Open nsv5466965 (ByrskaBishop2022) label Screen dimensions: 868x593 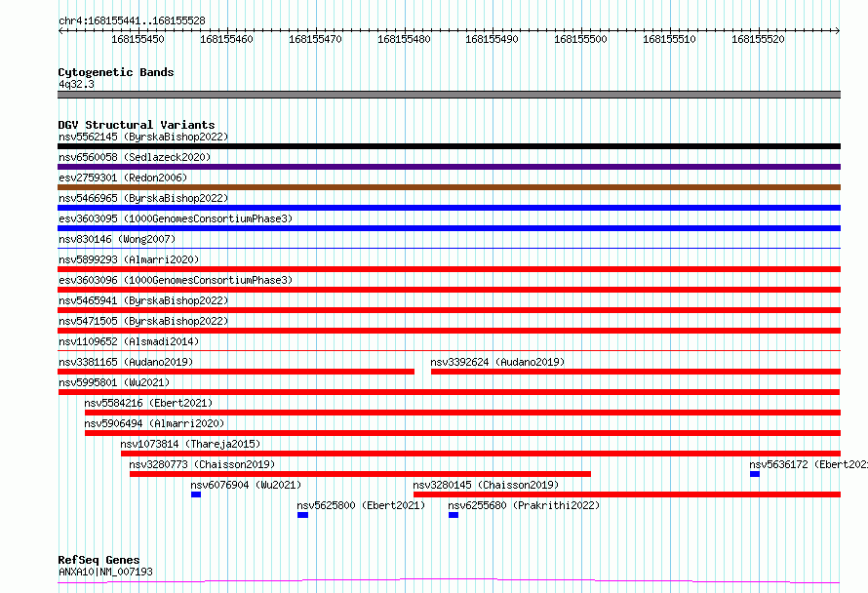pos(143,198)
